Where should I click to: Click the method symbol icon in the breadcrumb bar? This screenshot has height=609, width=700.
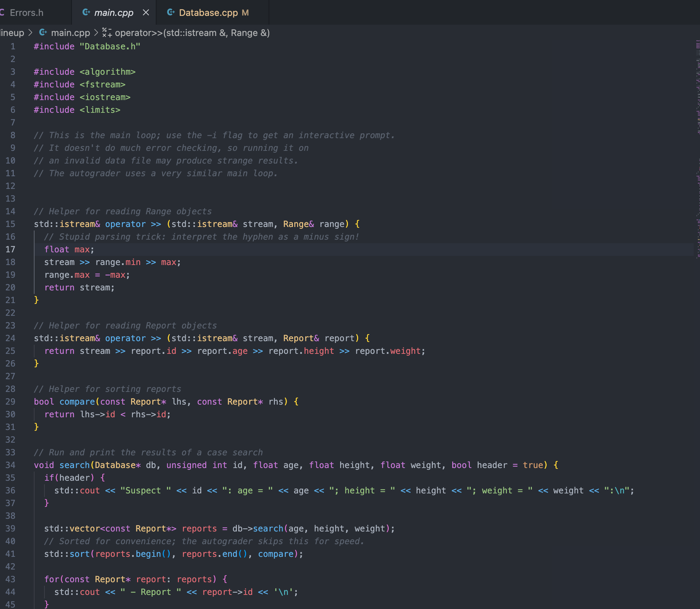coord(106,32)
